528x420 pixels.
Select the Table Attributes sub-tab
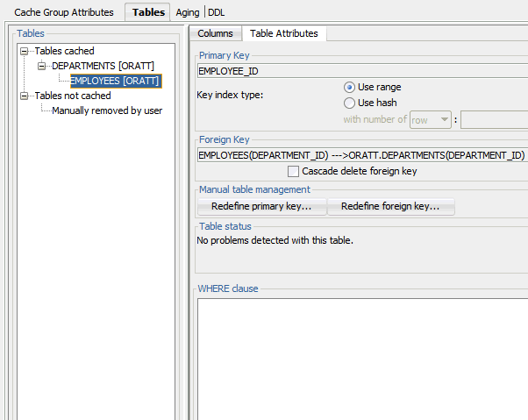tap(284, 33)
